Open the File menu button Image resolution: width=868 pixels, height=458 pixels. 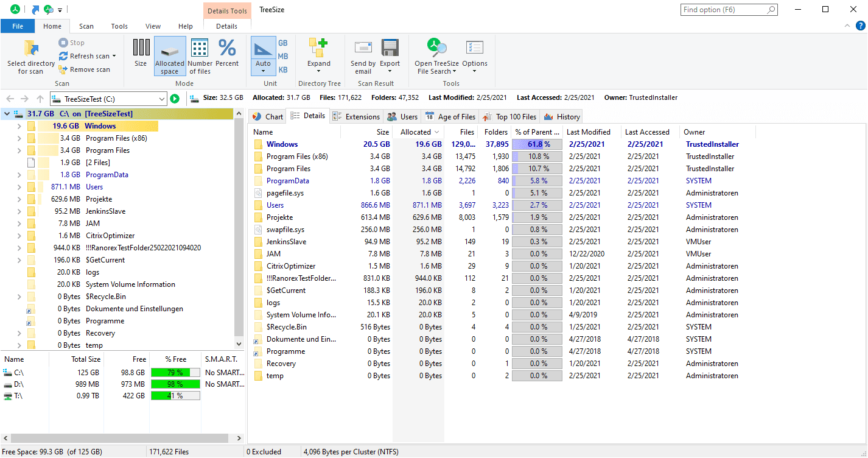pos(18,26)
